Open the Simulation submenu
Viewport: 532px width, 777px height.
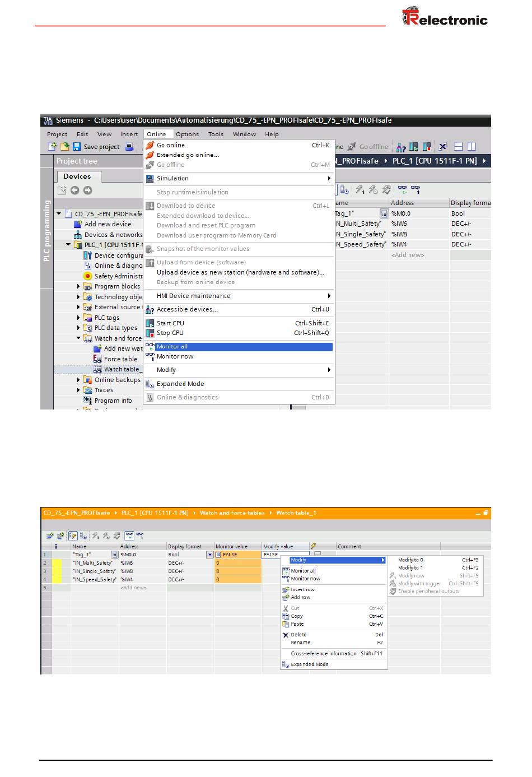239,179
